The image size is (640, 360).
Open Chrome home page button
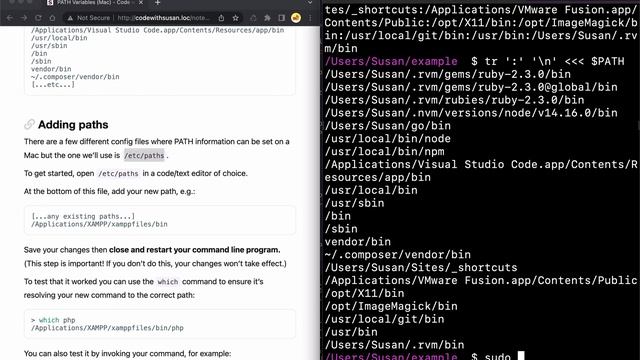point(52,18)
